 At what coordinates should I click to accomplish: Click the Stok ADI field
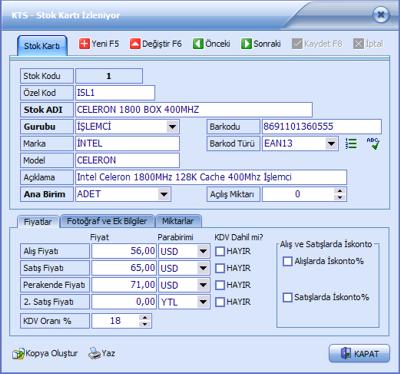click(194, 110)
